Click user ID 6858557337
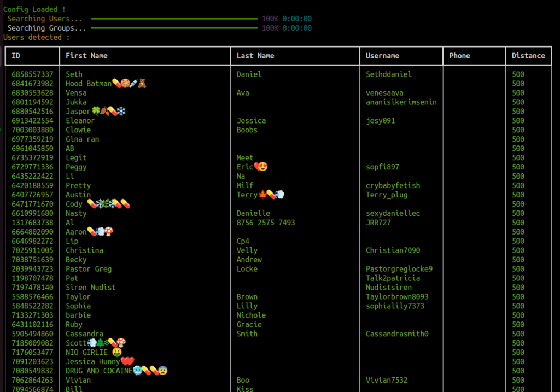The width and height of the screenshot is (560, 392). tap(32, 74)
